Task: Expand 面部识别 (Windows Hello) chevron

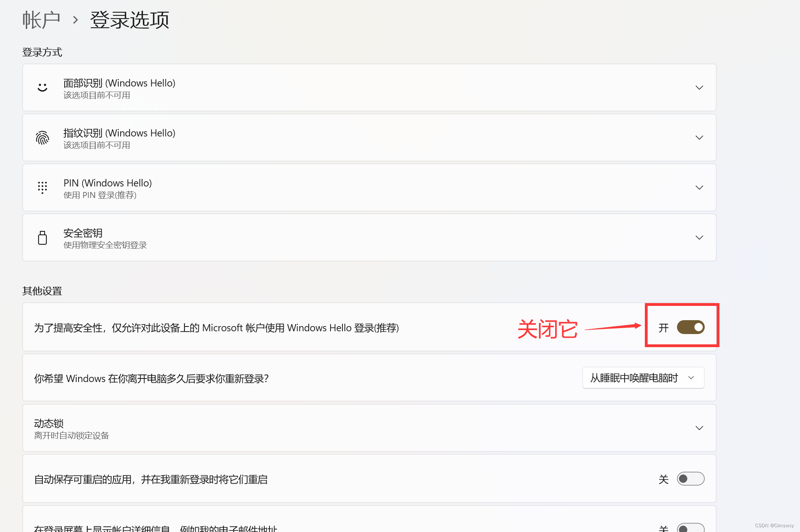Action: click(x=699, y=87)
